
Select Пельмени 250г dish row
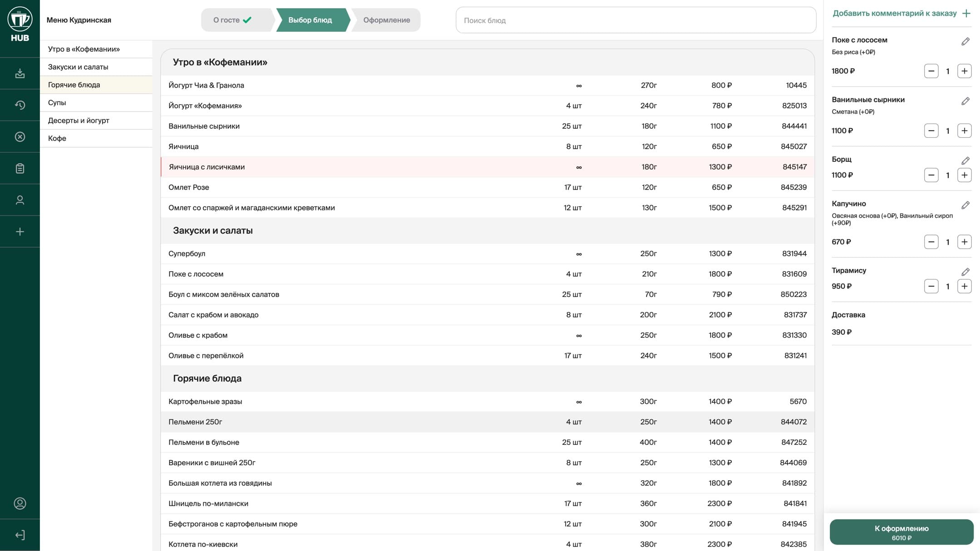pos(488,422)
